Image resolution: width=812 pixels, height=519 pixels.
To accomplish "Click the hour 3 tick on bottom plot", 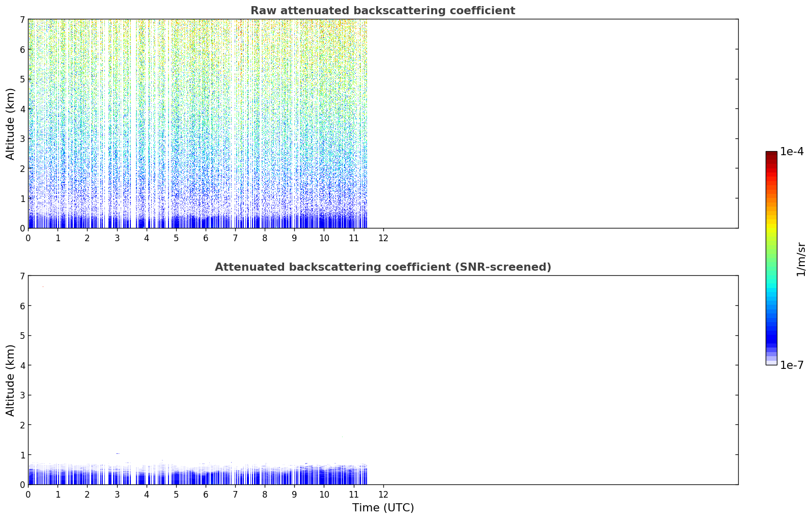I will [117, 494].
